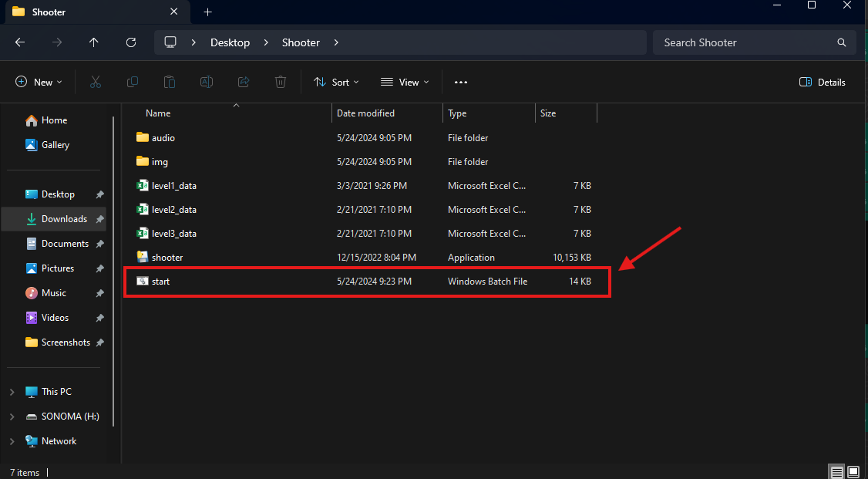Switch to details list view layout

836,471
